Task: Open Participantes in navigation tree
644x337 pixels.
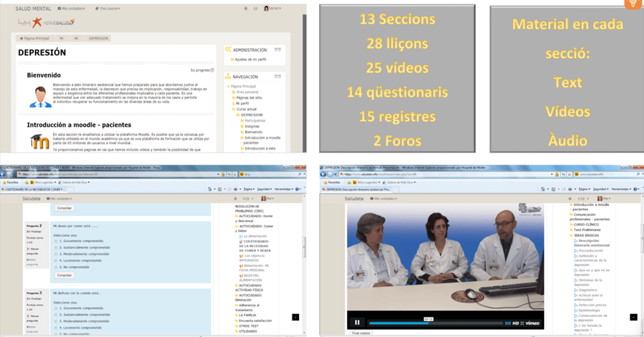Action: (x=255, y=121)
